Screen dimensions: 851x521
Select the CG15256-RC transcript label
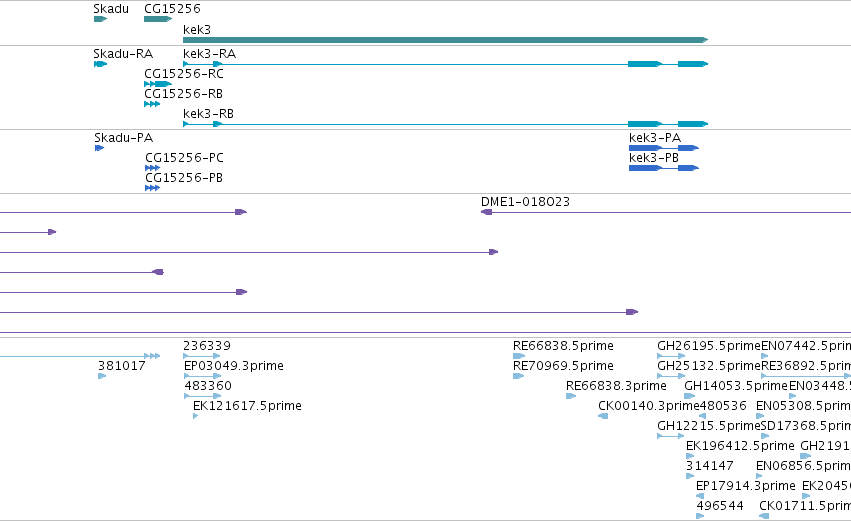[x=184, y=74]
